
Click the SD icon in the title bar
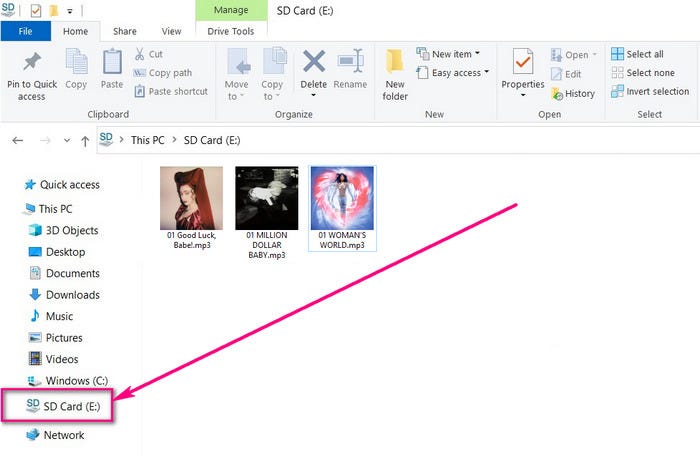(8, 9)
